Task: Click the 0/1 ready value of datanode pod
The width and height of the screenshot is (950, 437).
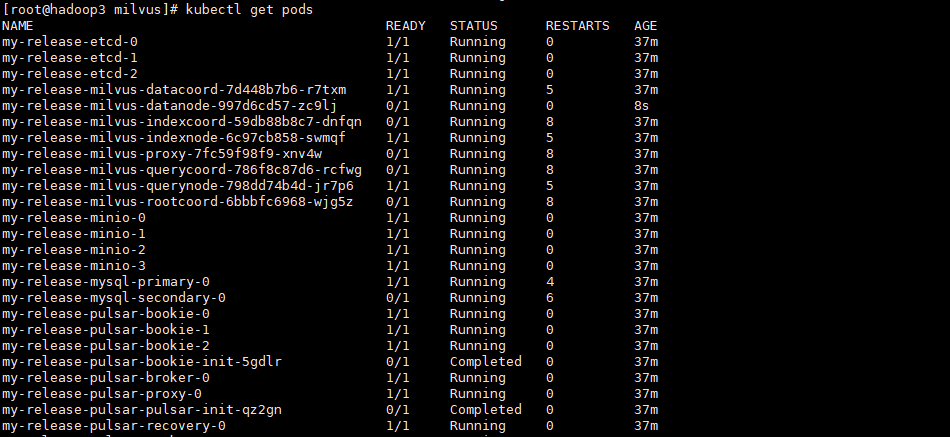Action: pyautogui.click(x=397, y=106)
